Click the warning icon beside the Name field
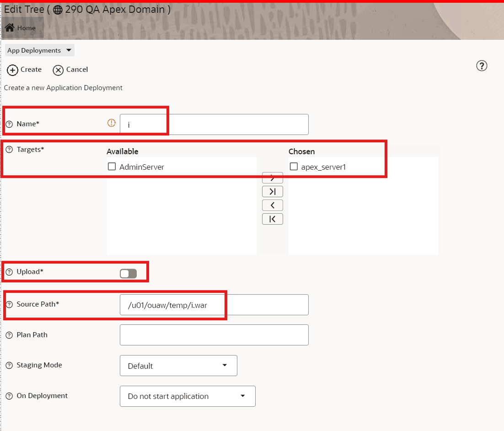This screenshot has width=504, height=431. tap(111, 122)
